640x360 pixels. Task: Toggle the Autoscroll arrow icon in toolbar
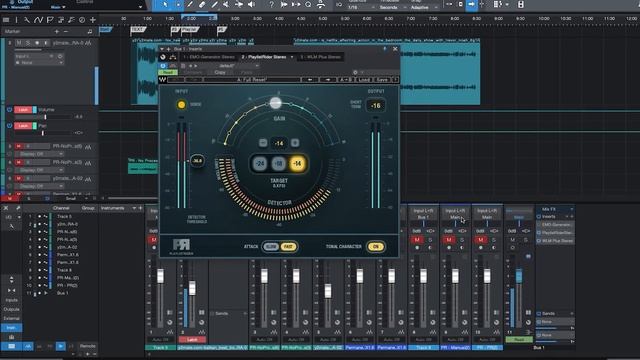pyautogui.click(x=471, y=4)
